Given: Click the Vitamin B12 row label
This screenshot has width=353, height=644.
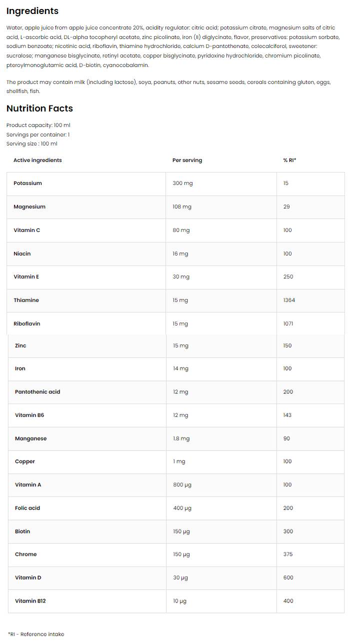Looking at the screenshot, I should point(30,601).
